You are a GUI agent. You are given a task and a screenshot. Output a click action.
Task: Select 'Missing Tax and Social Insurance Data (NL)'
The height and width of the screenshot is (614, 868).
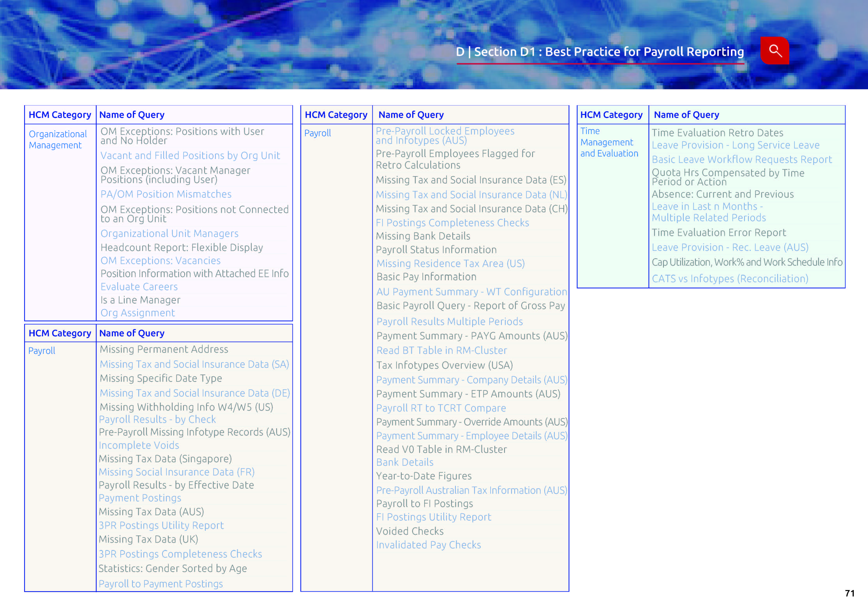tap(471, 195)
